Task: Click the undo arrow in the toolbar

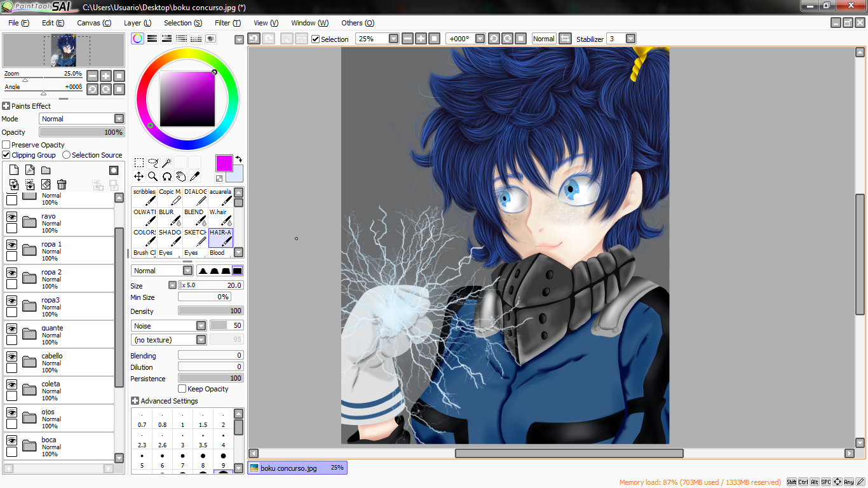Action: click(254, 39)
